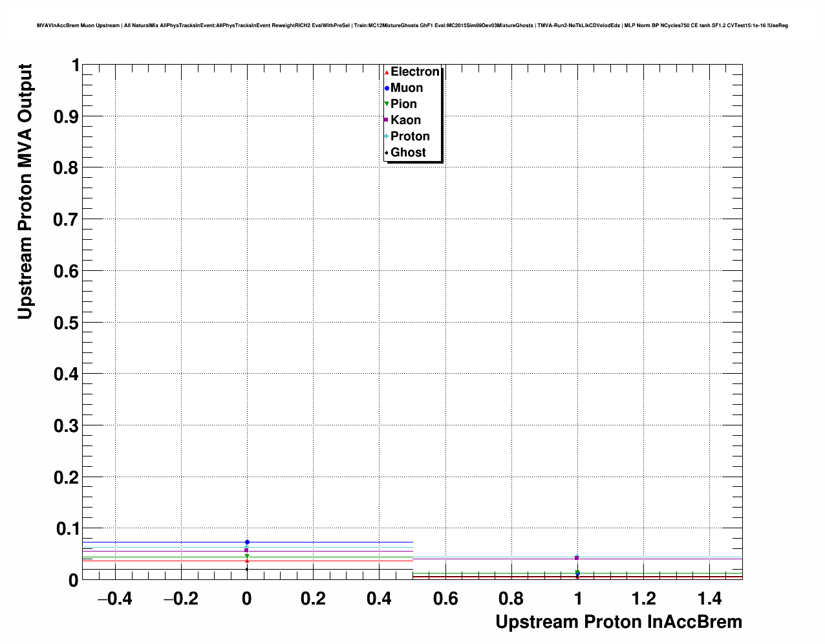The height and width of the screenshot is (644, 825).
Task: Click the 0.5 tick label on y-axis
Action: point(67,323)
